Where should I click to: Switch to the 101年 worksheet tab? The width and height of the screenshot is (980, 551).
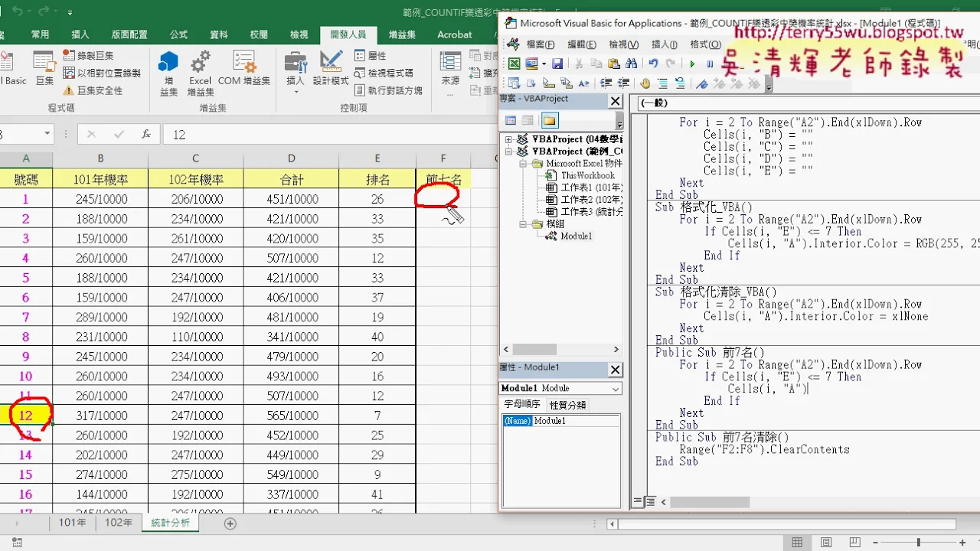[x=73, y=523]
